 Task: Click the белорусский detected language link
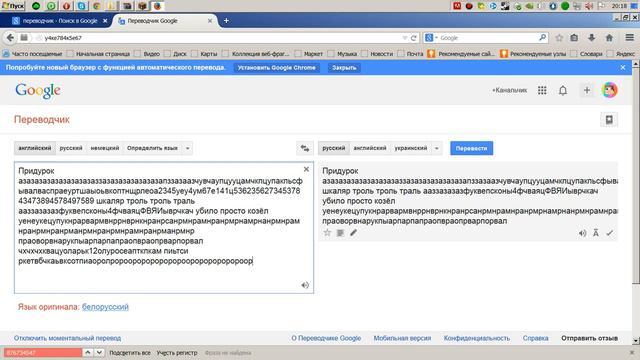[105, 307]
